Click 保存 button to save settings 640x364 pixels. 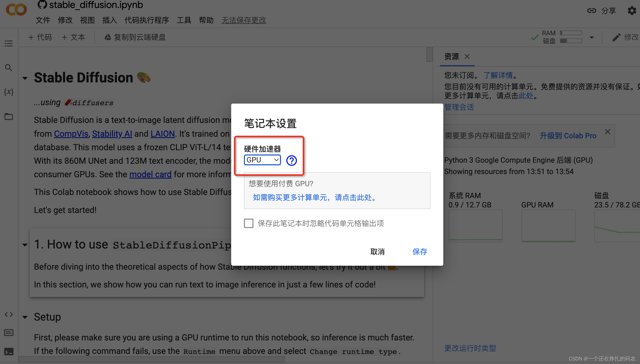click(420, 251)
